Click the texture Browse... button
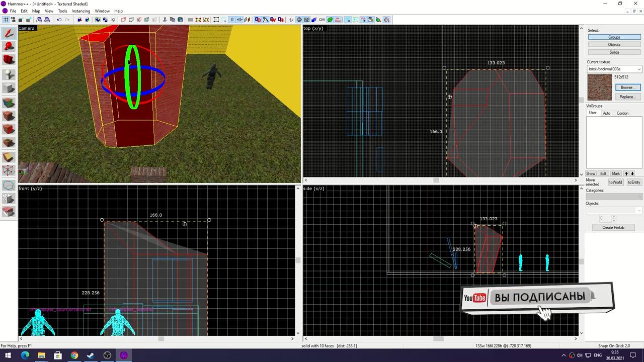The width and height of the screenshot is (644, 362). pos(626,87)
